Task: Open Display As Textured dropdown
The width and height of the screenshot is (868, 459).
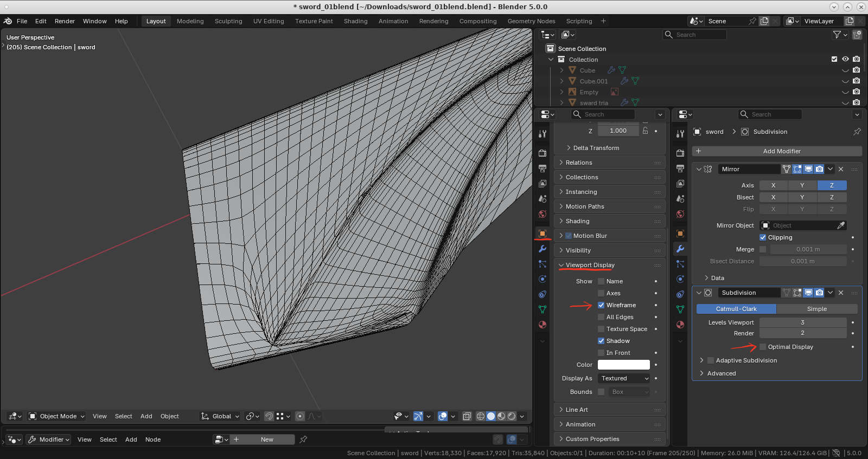Action: tap(624, 378)
